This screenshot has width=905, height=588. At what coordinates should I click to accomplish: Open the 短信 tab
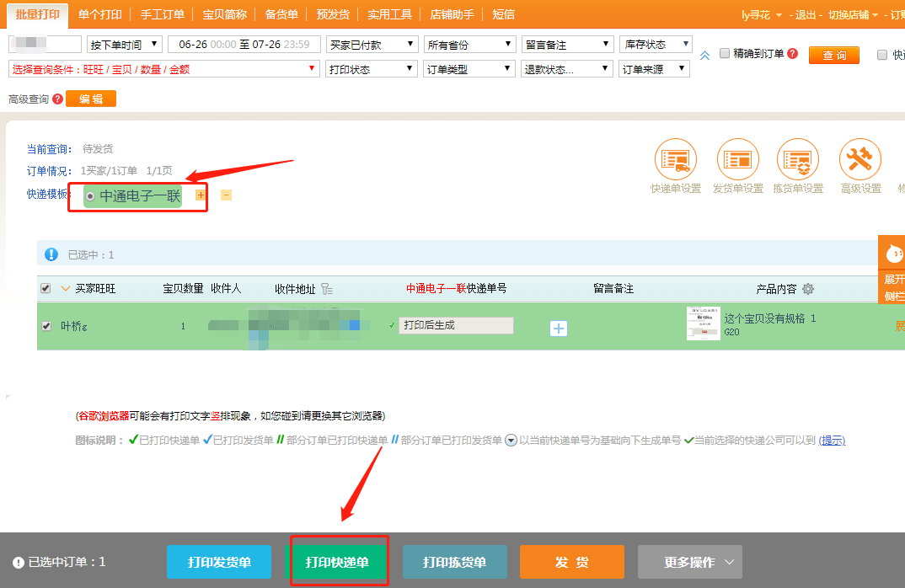[503, 14]
